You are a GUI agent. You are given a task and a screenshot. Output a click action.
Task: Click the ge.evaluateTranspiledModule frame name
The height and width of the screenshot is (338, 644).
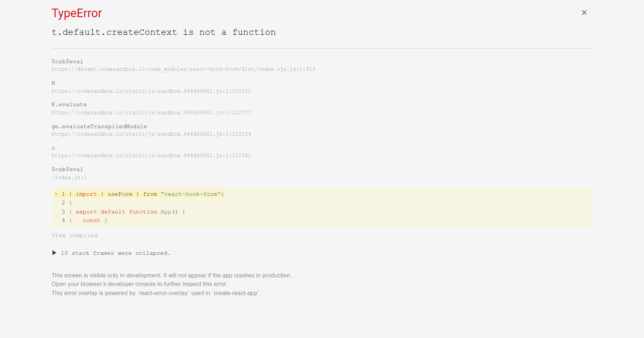99,127
